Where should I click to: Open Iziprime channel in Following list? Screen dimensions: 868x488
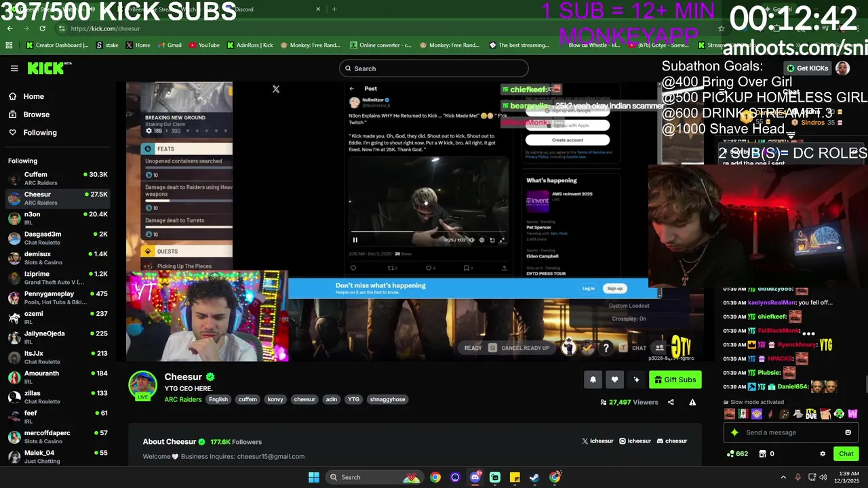58,278
